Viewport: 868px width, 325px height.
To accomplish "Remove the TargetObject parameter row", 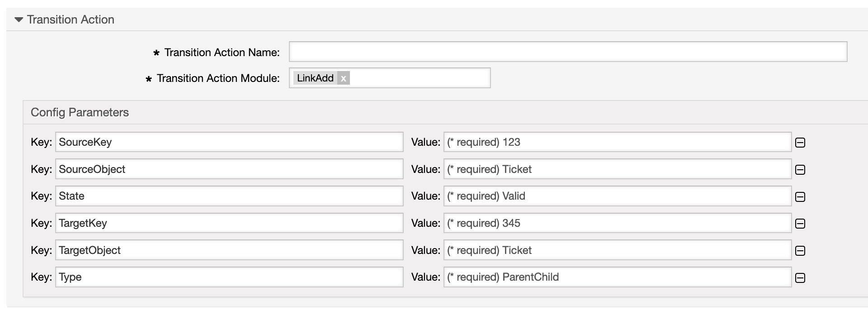I will (800, 251).
